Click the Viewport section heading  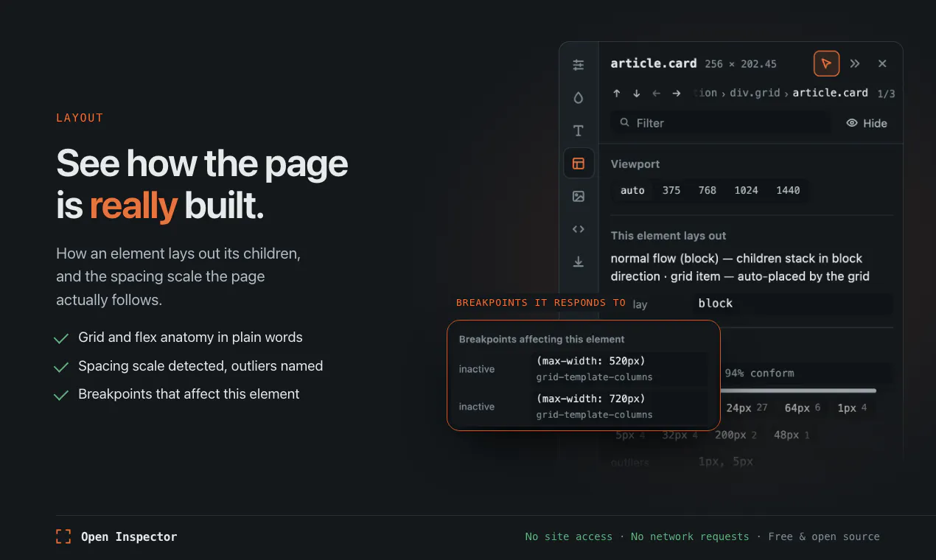tap(635, 164)
